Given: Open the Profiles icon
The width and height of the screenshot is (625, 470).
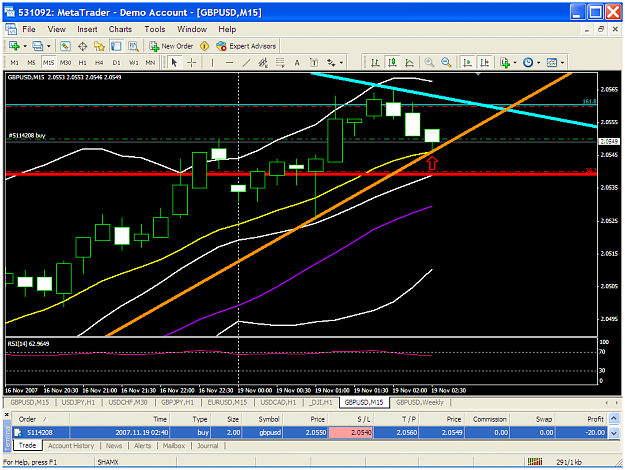Looking at the screenshot, I should pos(38,46).
